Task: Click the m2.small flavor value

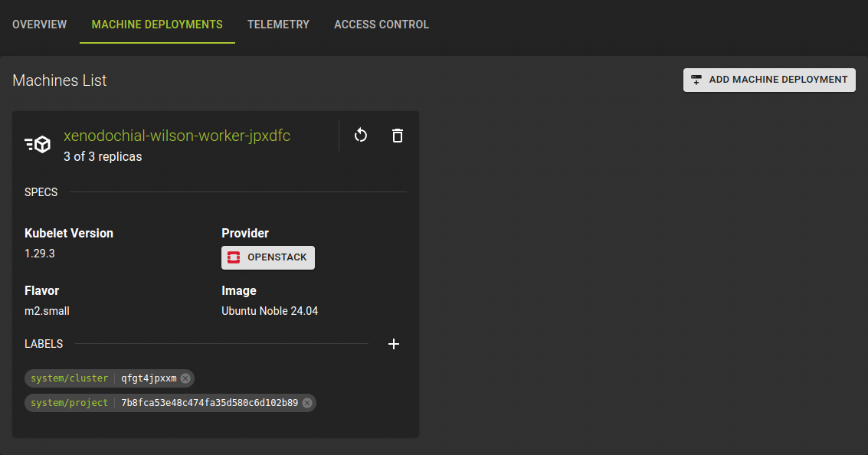Action: point(47,311)
